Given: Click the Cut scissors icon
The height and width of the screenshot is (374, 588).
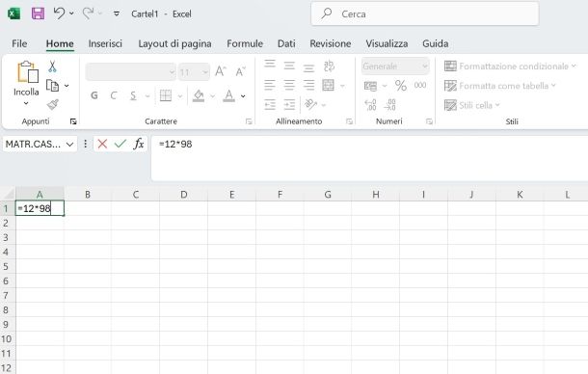Looking at the screenshot, I should (52, 67).
